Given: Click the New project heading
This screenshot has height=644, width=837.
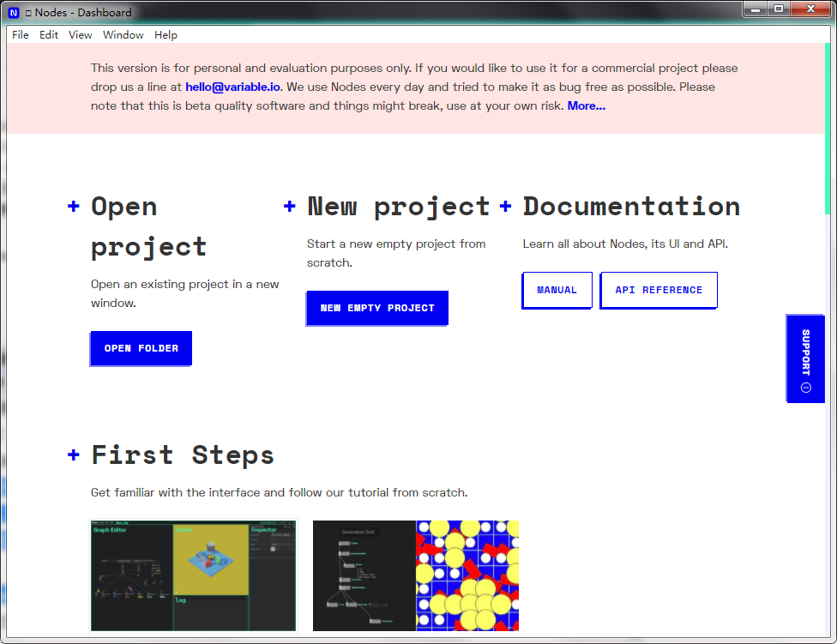Looking at the screenshot, I should tap(398, 207).
